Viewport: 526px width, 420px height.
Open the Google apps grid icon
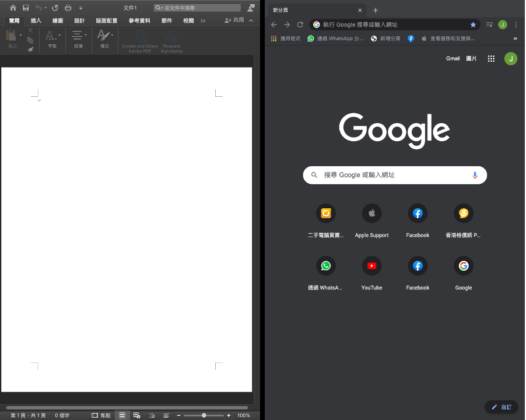point(491,59)
